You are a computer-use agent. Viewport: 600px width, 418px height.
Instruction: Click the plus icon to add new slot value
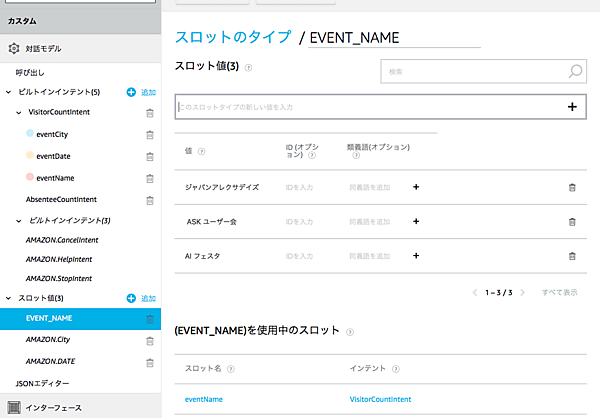point(572,107)
